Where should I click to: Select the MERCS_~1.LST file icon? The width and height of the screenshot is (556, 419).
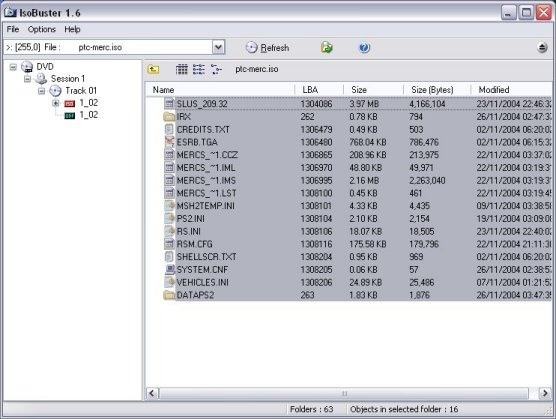(169, 193)
